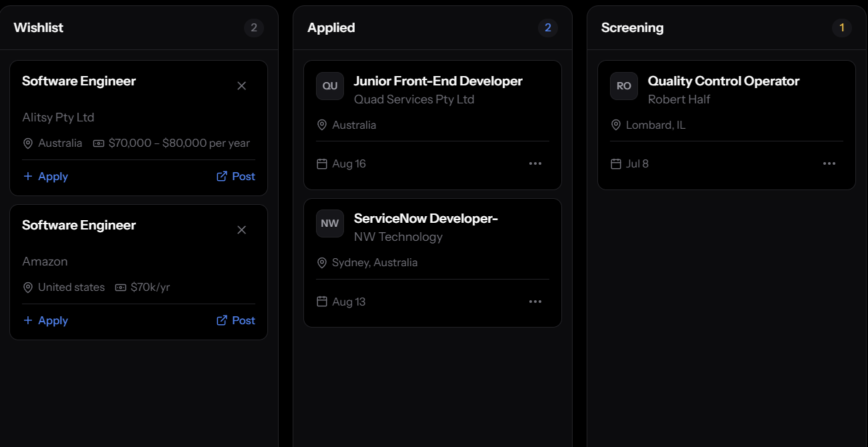Click Amazon company name in wishlist

pyautogui.click(x=45, y=262)
